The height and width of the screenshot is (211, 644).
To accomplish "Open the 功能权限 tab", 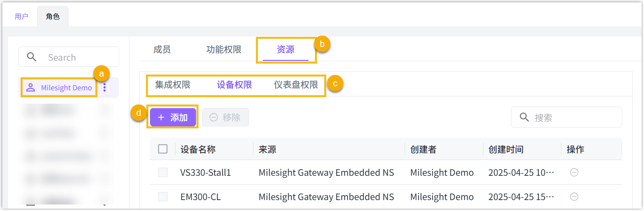I will point(224,49).
